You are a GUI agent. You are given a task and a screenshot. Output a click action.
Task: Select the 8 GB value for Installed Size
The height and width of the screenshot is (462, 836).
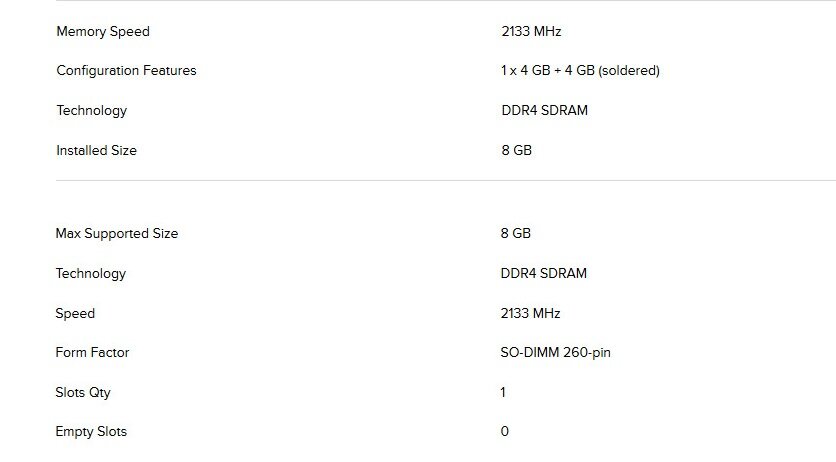516,150
